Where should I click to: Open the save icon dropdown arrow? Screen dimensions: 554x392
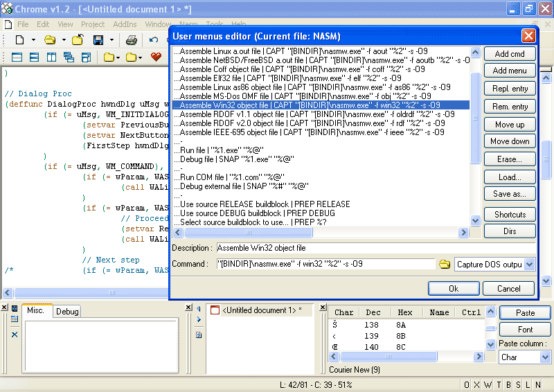[x=111, y=40]
